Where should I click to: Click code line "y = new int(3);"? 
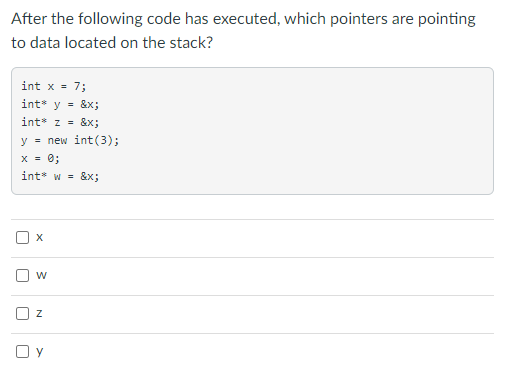[70, 140]
